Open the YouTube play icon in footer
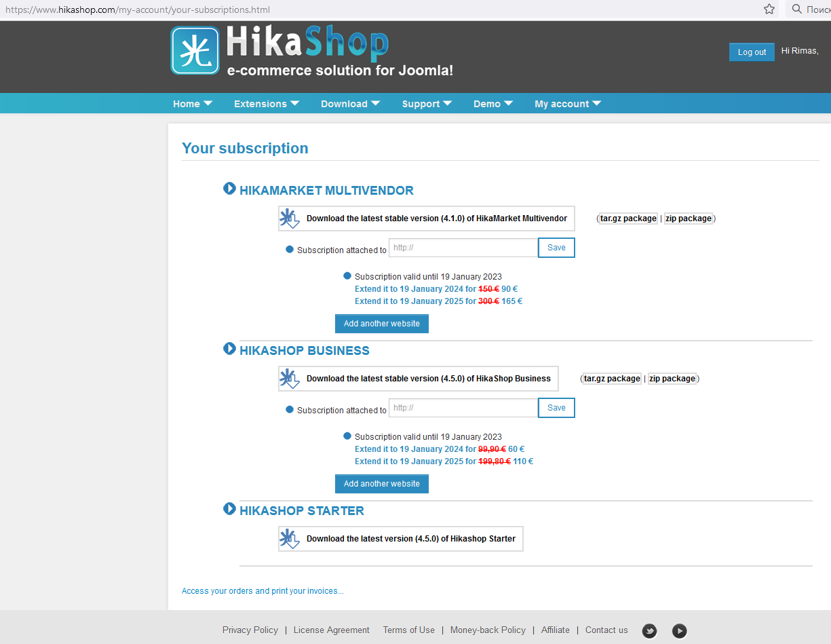Screen dimensions: 831x644 (x=680, y=631)
